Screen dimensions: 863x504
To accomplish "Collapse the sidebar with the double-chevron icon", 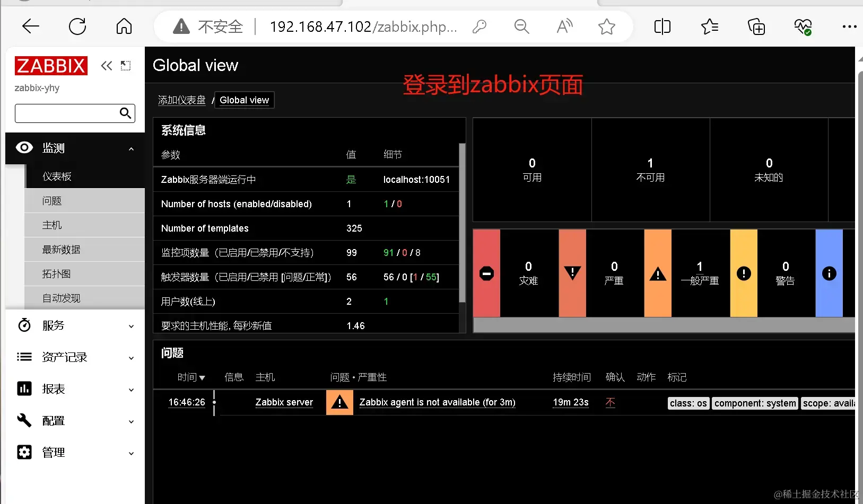I will click(x=107, y=66).
